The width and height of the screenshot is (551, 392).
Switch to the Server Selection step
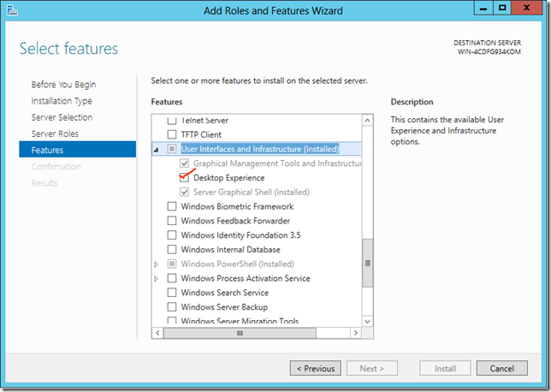62,117
